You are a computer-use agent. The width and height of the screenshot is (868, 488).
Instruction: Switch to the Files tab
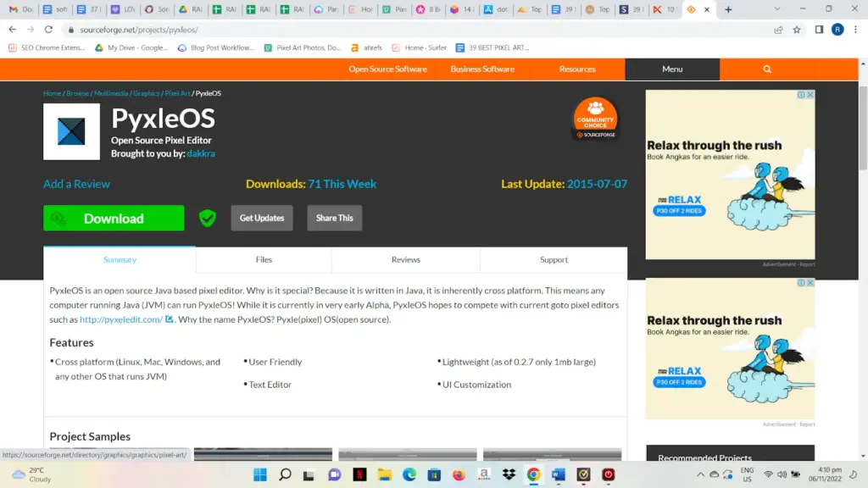tap(264, 259)
